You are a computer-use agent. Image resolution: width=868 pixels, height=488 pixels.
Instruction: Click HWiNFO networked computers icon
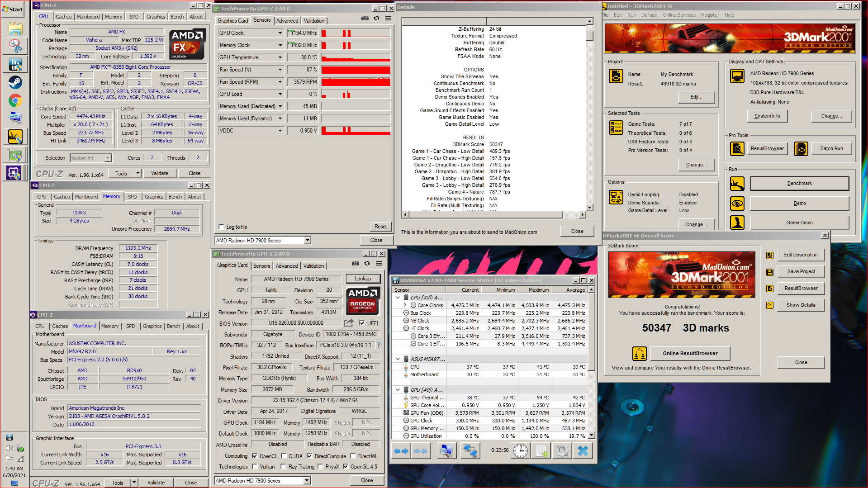click(470, 451)
